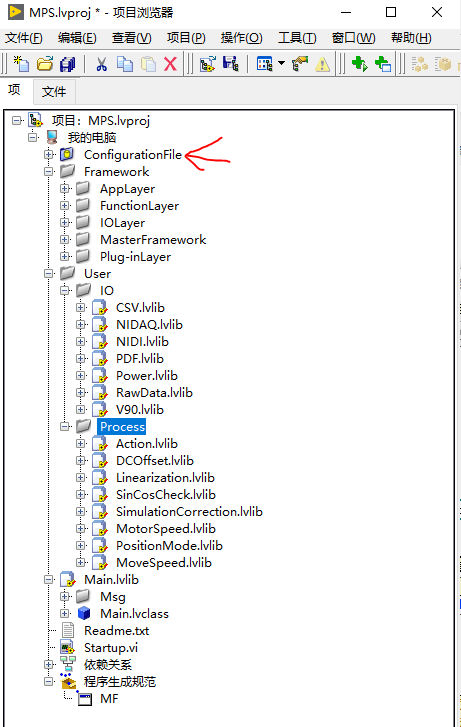This screenshot has height=727, width=461.
Task: Expand the Plug-inLayer folder
Action: coord(65,256)
